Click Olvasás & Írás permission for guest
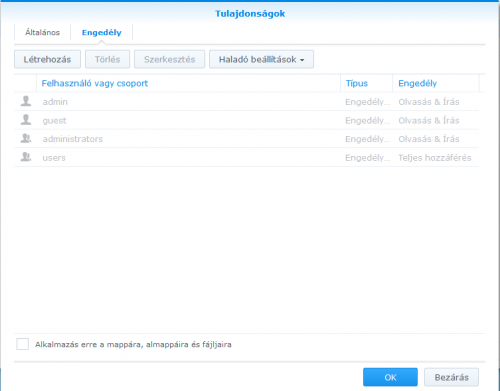Screen dimensions: 500x391 point(429,120)
